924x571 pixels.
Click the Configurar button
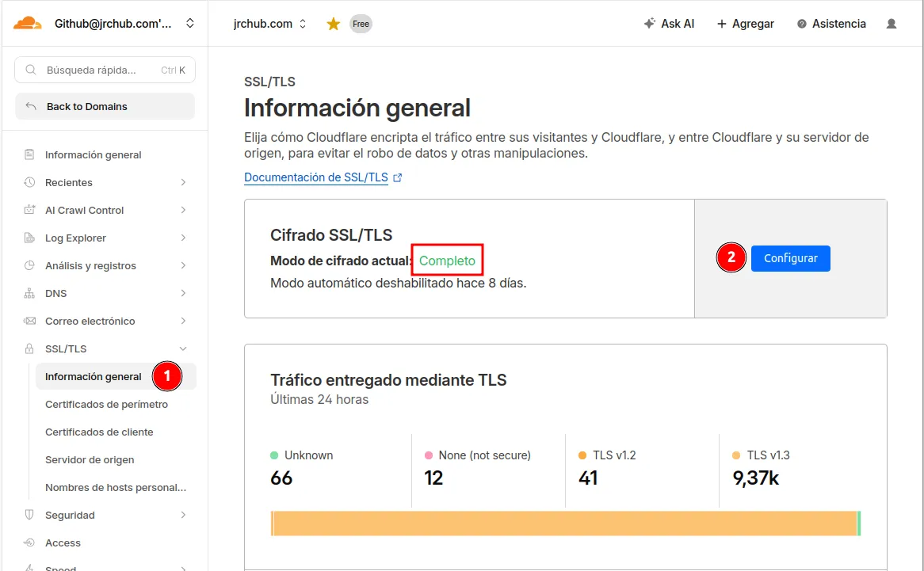coord(791,258)
